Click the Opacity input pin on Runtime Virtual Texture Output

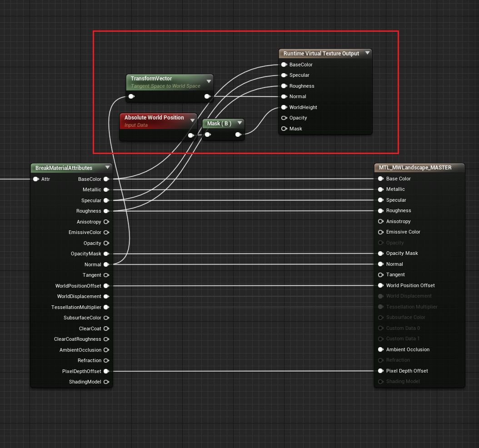284,118
